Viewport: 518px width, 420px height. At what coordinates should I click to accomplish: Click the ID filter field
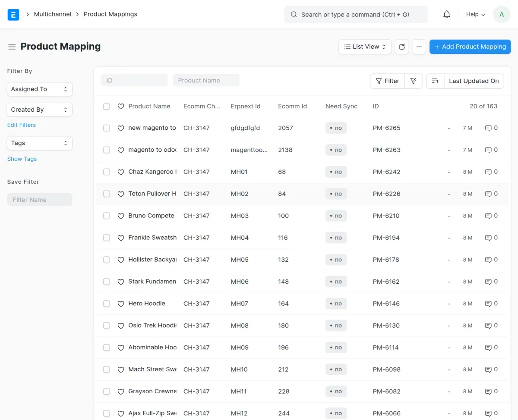(x=134, y=81)
